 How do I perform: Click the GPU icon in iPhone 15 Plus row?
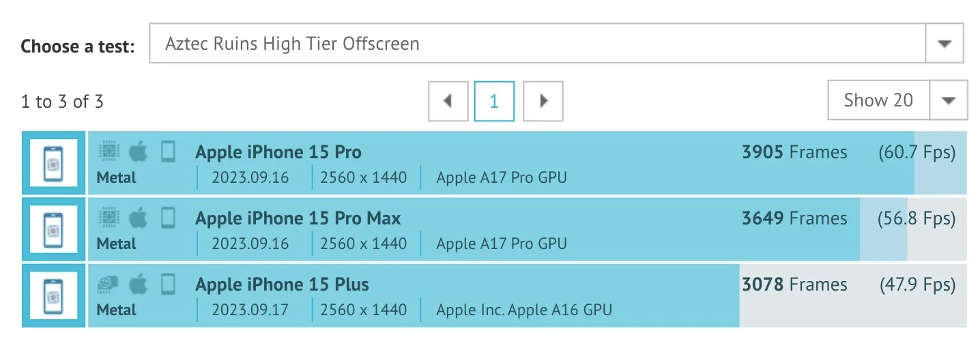click(108, 284)
